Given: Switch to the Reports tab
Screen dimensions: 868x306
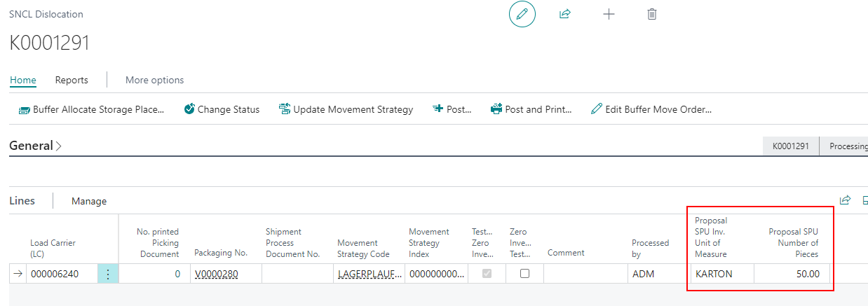Looking at the screenshot, I should tap(72, 80).
